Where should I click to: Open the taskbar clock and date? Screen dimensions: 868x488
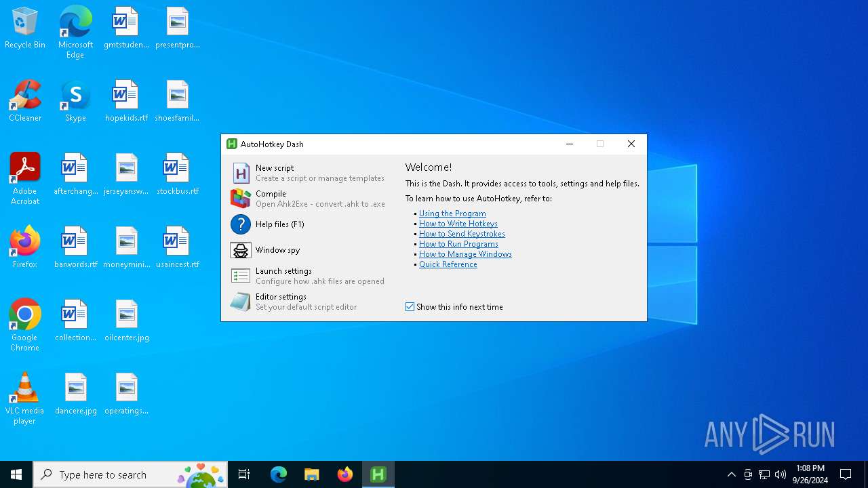click(810, 474)
